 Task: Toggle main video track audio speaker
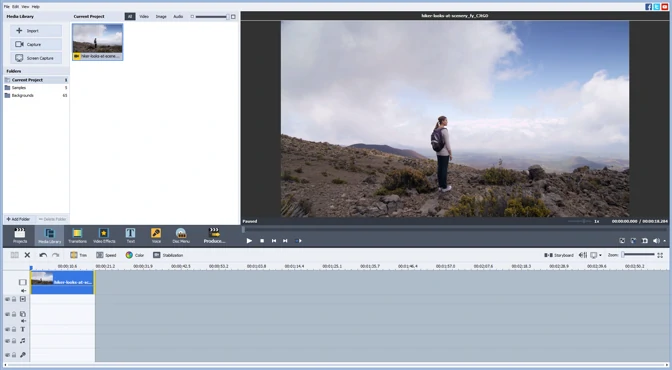tap(23, 291)
